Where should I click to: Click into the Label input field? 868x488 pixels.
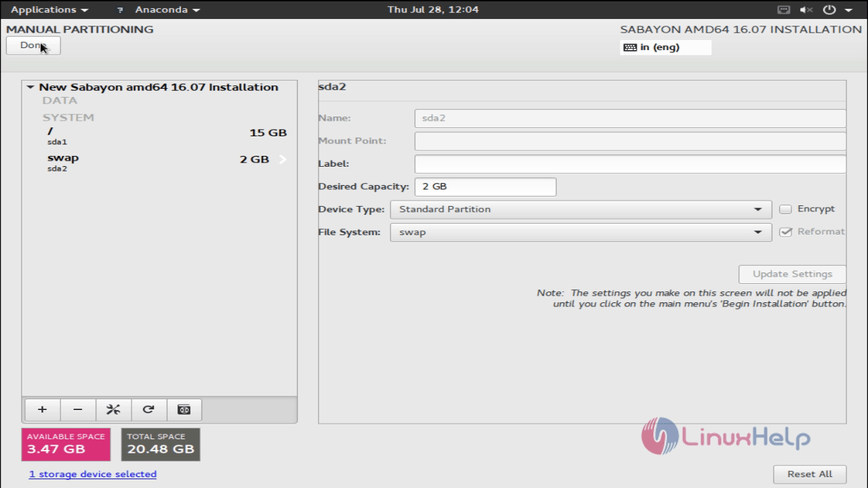point(630,164)
